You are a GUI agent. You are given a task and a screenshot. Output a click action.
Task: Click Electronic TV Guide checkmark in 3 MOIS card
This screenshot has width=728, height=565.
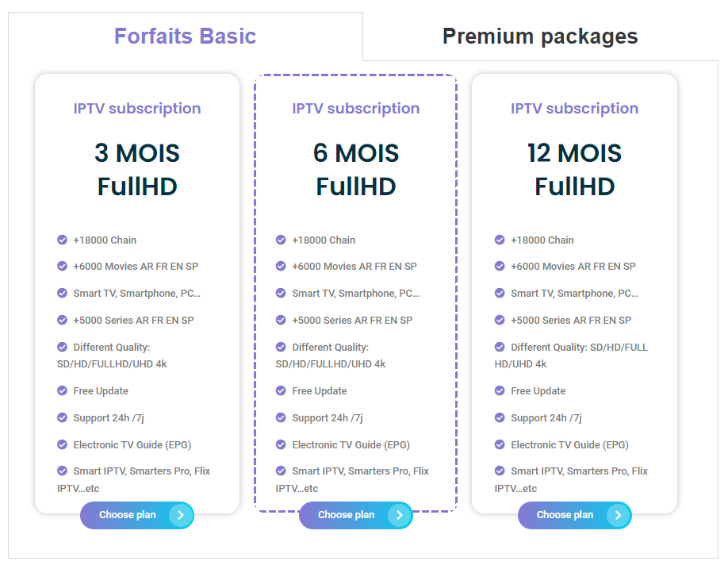tap(63, 444)
